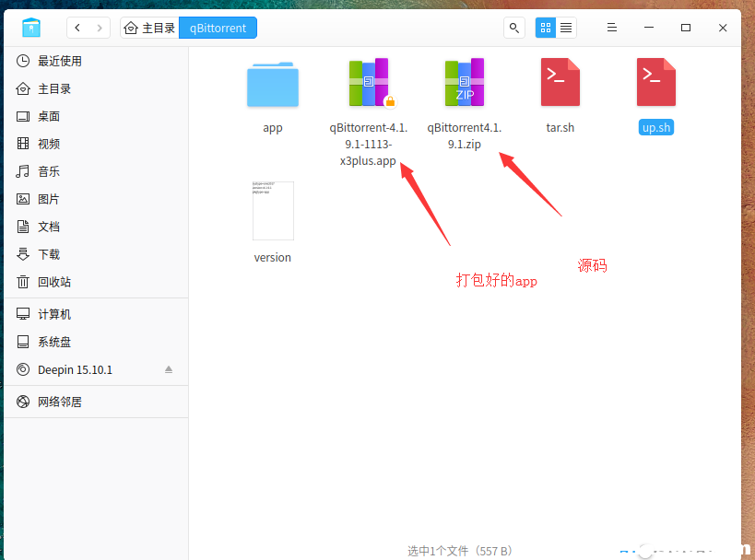Select the tar.sh script icon
The height and width of the screenshot is (560, 755).
click(560, 82)
